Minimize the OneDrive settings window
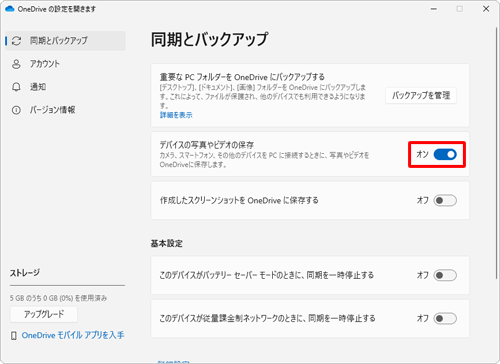The width and height of the screenshot is (500, 364). pyautogui.click(x=434, y=9)
